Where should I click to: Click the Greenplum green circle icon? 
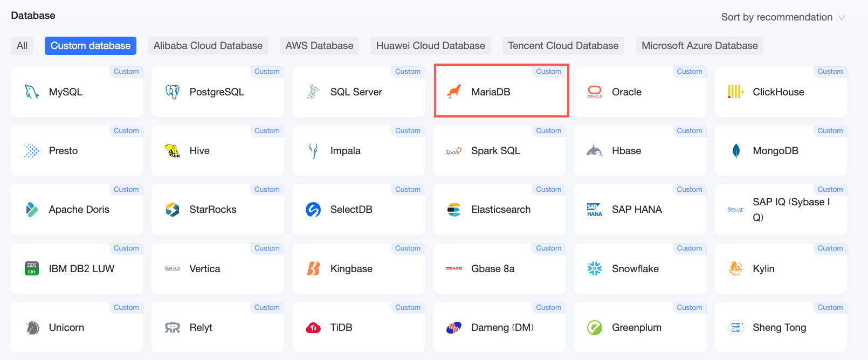coord(595,328)
